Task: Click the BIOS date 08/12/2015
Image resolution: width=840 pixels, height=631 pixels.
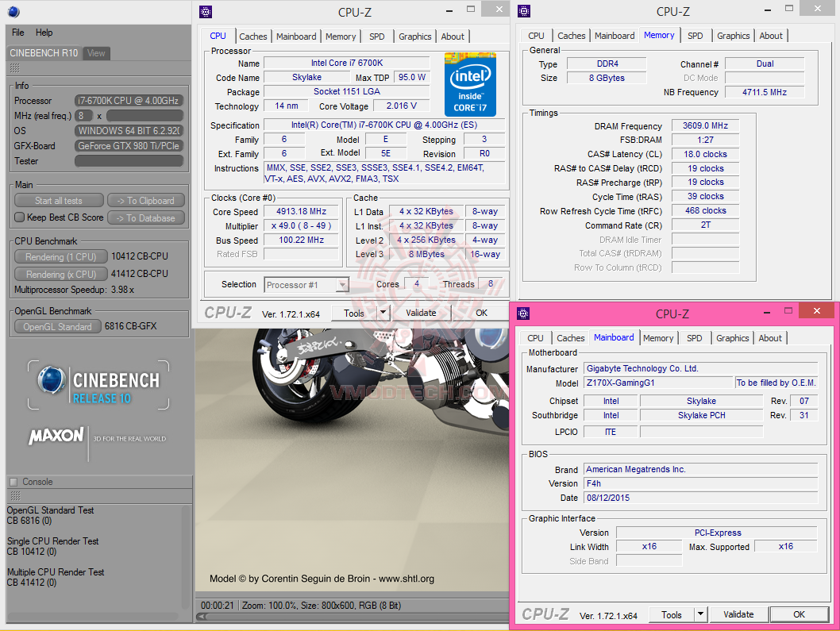Action: click(701, 498)
